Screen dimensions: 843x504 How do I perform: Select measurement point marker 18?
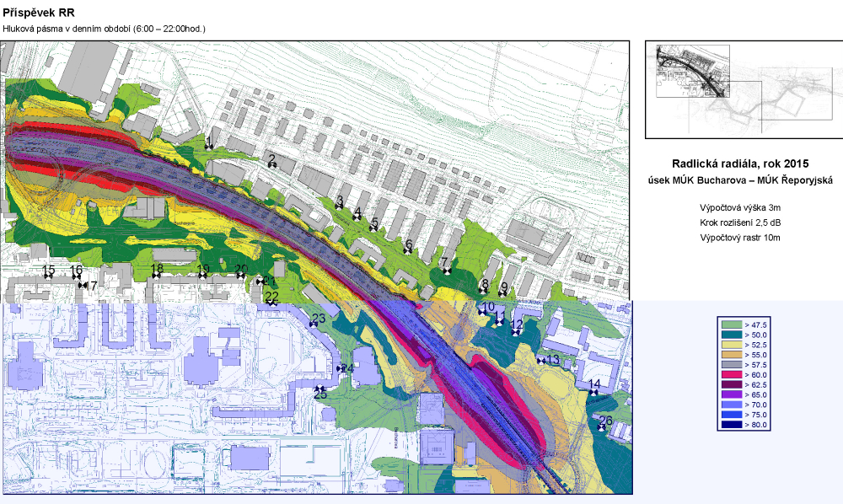[156, 276]
